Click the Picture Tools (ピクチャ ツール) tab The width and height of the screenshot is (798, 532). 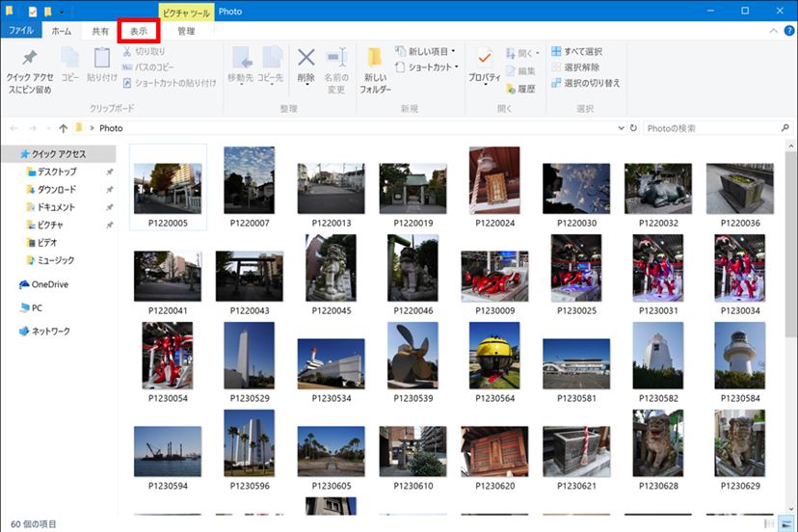tap(186, 13)
